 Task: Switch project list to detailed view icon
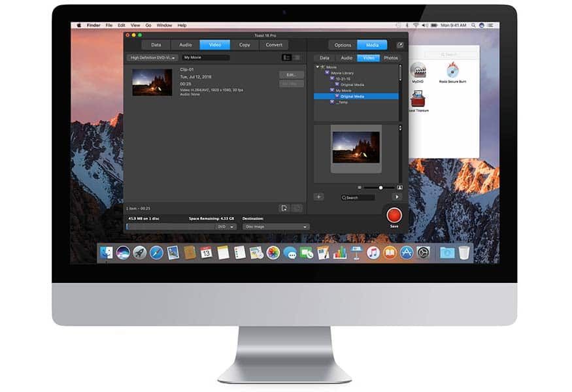pos(287,57)
